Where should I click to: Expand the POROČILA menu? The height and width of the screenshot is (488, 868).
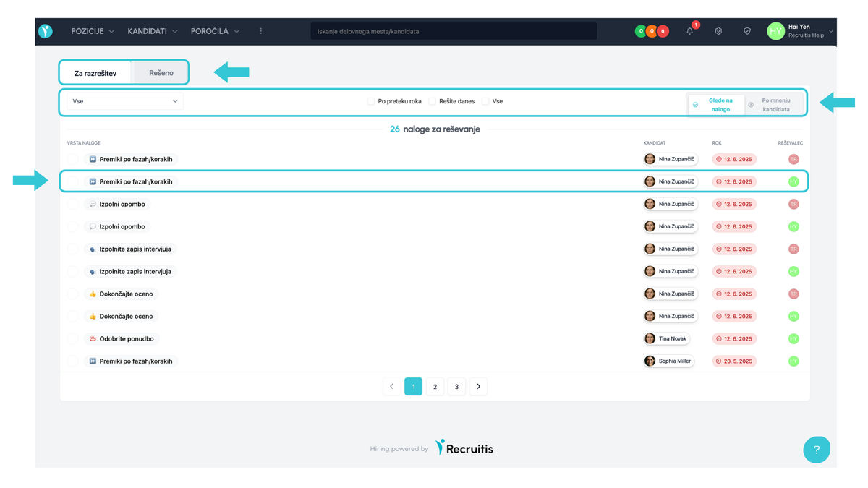click(216, 31)
